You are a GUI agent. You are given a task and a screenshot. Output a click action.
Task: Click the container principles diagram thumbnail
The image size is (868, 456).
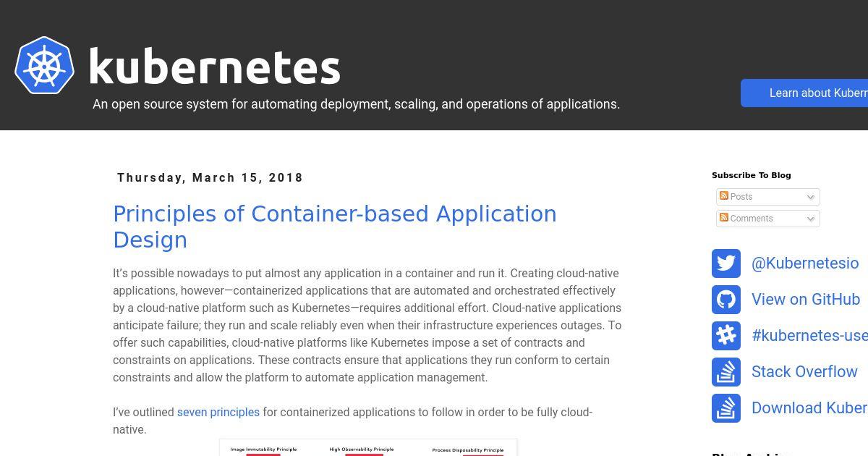tap(368, 447)
